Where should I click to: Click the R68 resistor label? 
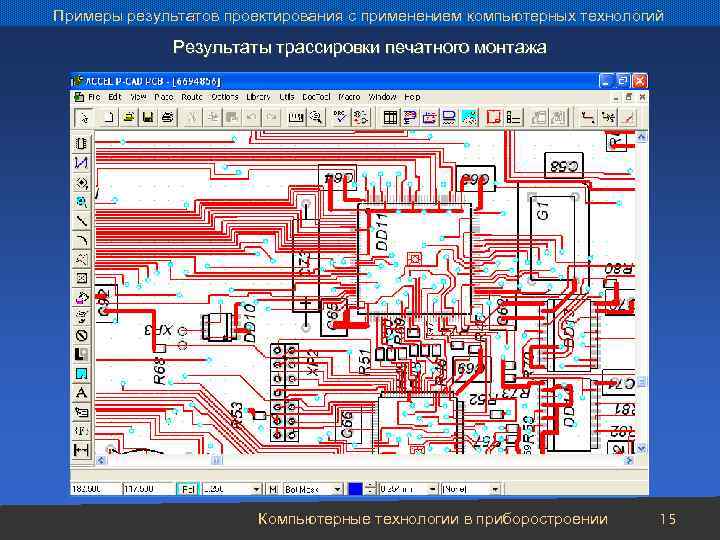tap(159, 371)
